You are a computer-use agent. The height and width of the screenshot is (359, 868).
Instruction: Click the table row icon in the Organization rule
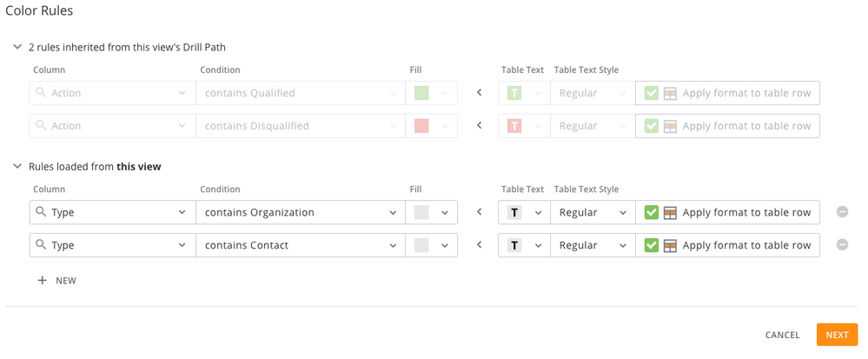tap(670, 212)
